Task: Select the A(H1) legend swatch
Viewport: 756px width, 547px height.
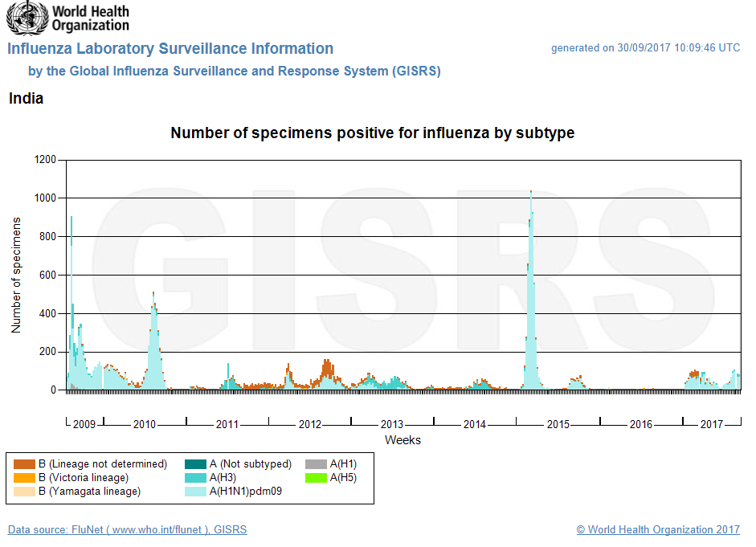Action: pyautogui.click(x=315, y=464)
